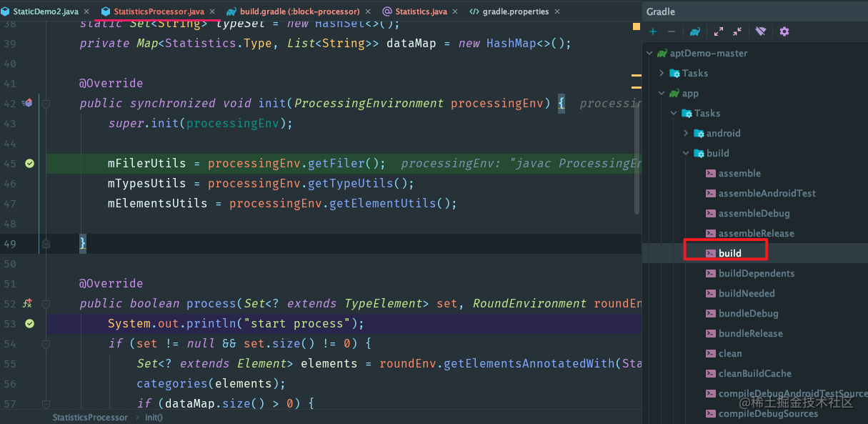Switch to the StatisticsProcessor.java tab
This screenshot has height=424, width=868.
coord(159,12)
